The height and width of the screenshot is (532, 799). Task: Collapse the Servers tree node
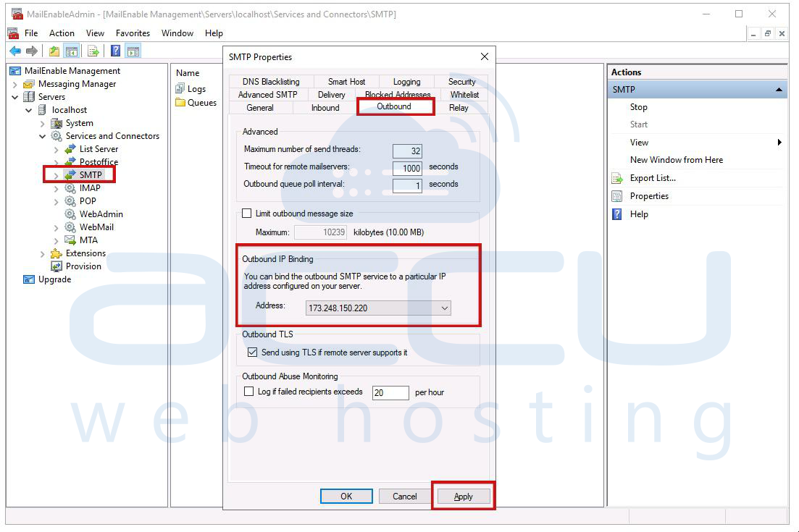point(14,97)
